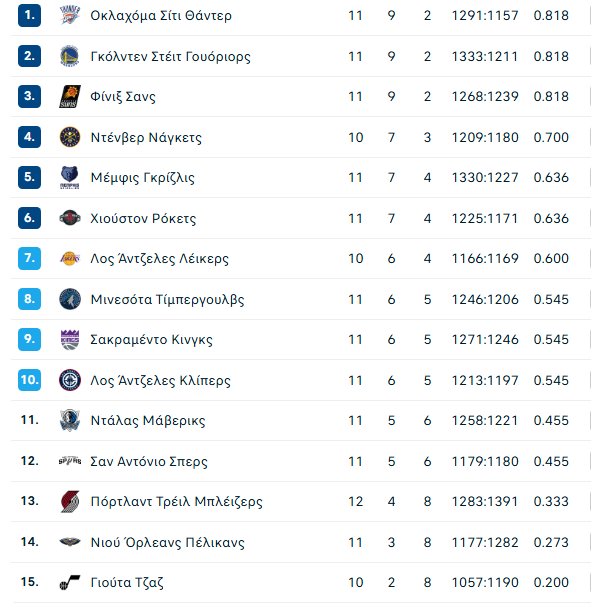Click the light-blue rank 10 badge
The height and width of the screenshot is (613, 591).
click(29, 380)
